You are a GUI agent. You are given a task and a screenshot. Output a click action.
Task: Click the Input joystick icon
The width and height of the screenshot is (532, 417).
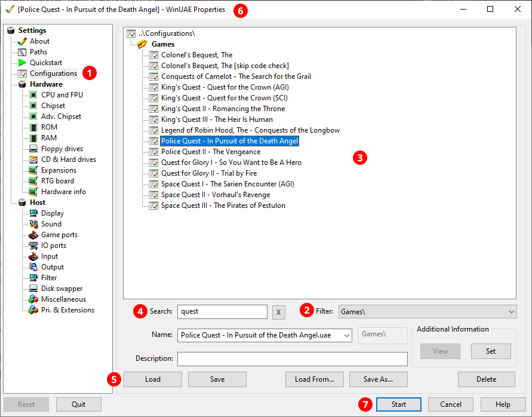pos(33,256)
